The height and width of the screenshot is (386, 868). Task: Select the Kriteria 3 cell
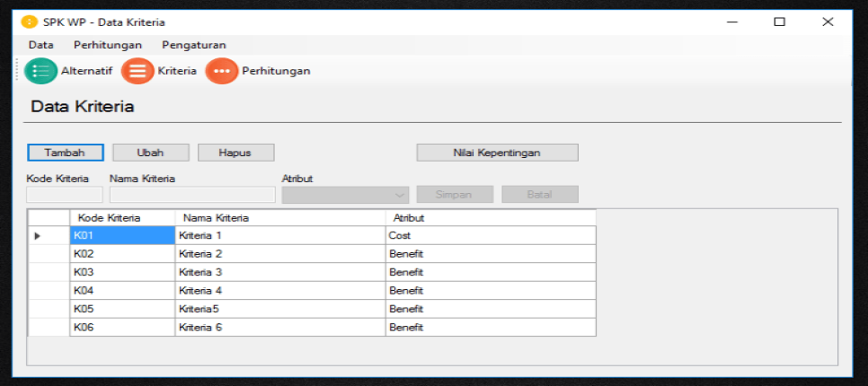(x=280, y=272)
